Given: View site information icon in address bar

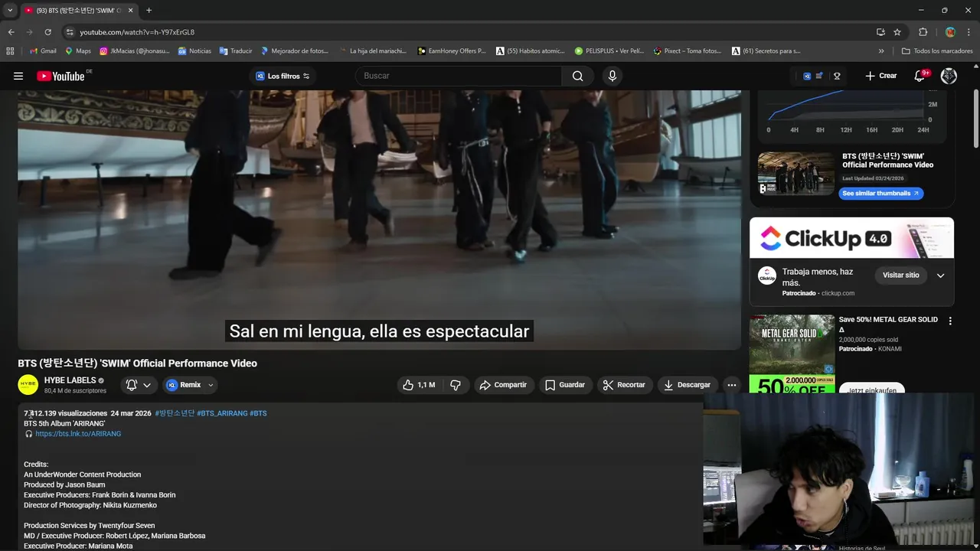Looking at the screenshot, I should point(70,32).
